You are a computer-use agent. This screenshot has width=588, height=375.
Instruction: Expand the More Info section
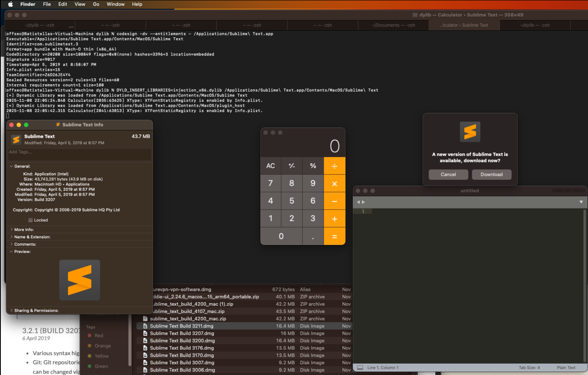[x=11, y=229]
